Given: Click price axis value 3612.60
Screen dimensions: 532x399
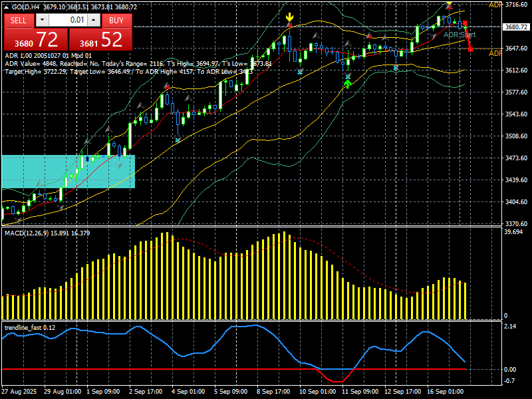Looking at the screenshot, I should (517, 70).
